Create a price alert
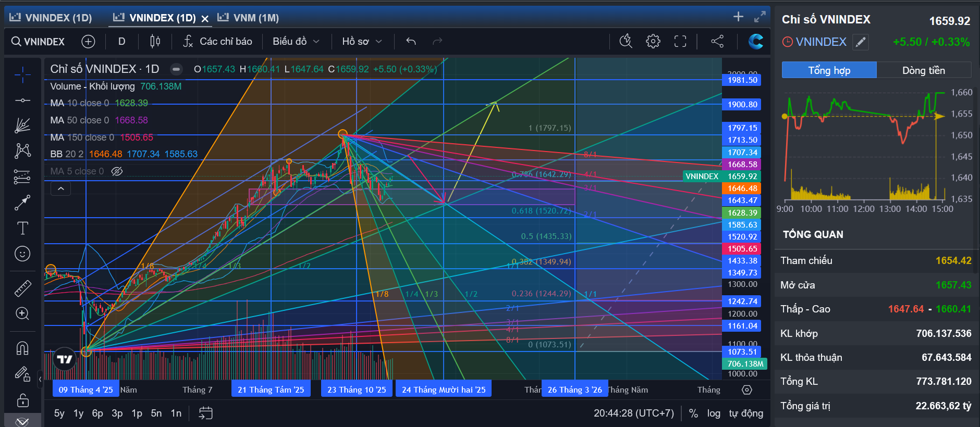Screen dimensions: 980x427 pos(626,42)
